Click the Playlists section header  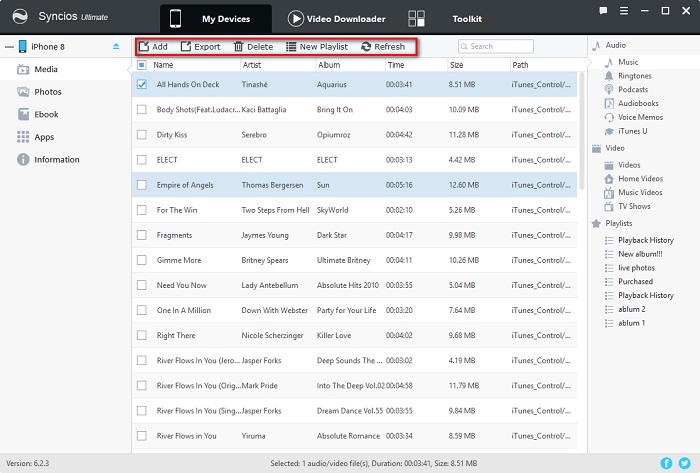618,224
